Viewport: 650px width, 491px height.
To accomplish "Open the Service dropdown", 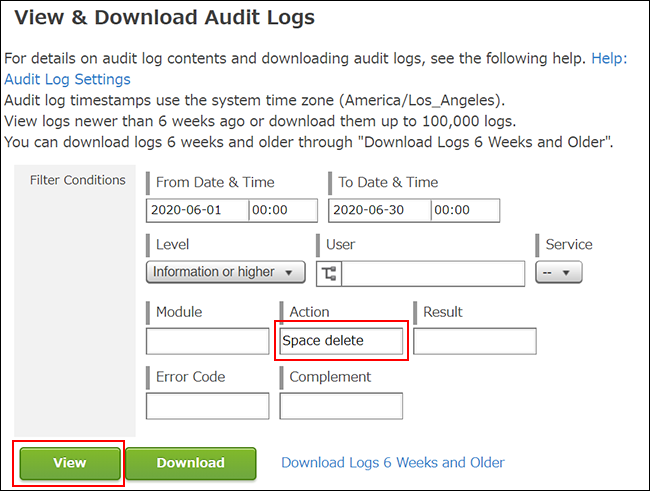I will tap(559, 272).
